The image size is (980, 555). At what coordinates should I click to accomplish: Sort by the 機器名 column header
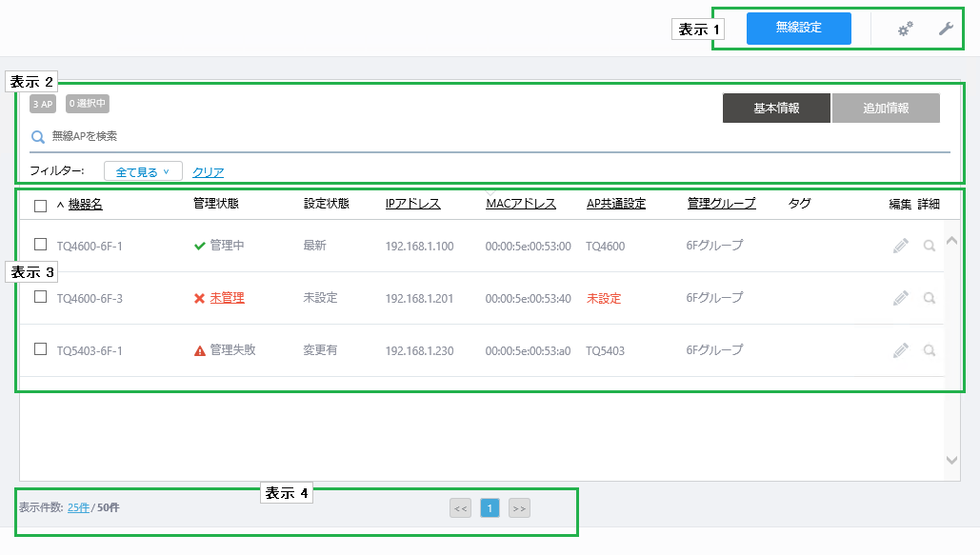[x=85, y=205]
